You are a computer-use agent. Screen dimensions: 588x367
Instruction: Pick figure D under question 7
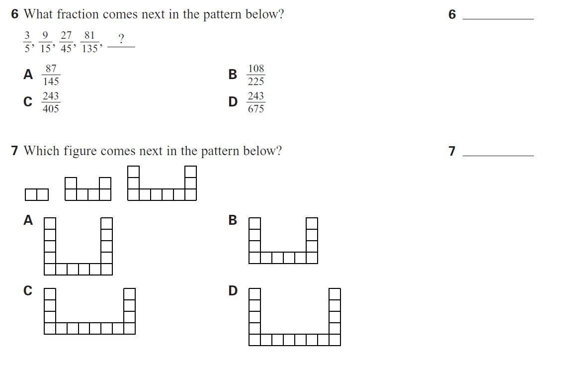295,317
